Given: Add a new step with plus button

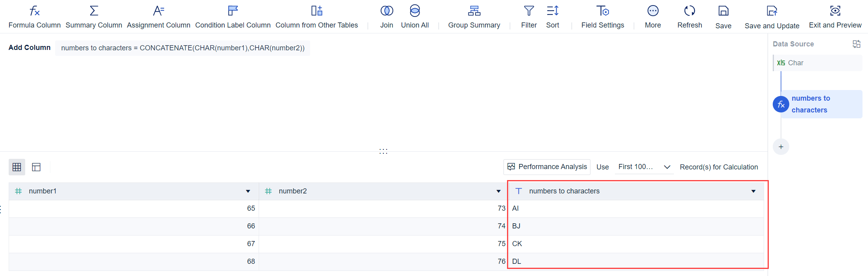Looking at the screenshot, I should [x=781, y=147].
